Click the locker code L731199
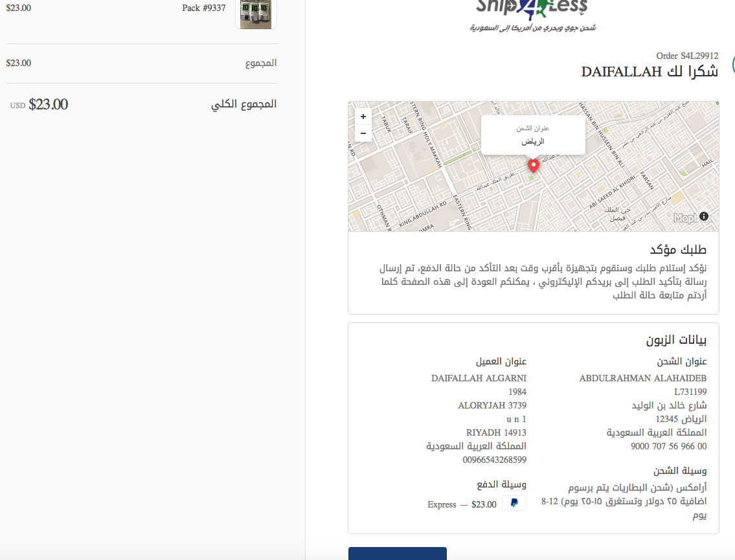This screenshot has width=735, height=560. pyautogui.click(x=690, y=392)
